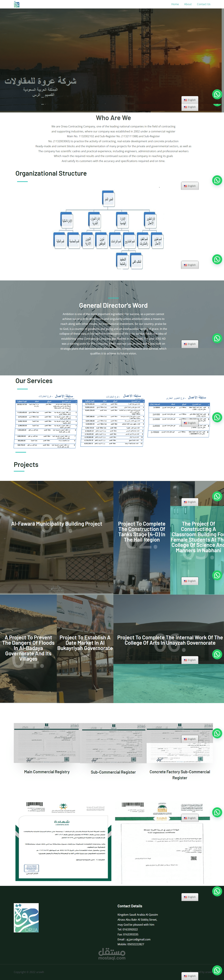The width and height of the screenshot is (224, 980).
Task: Go to the About page
Action: click(x=188, y=4)
